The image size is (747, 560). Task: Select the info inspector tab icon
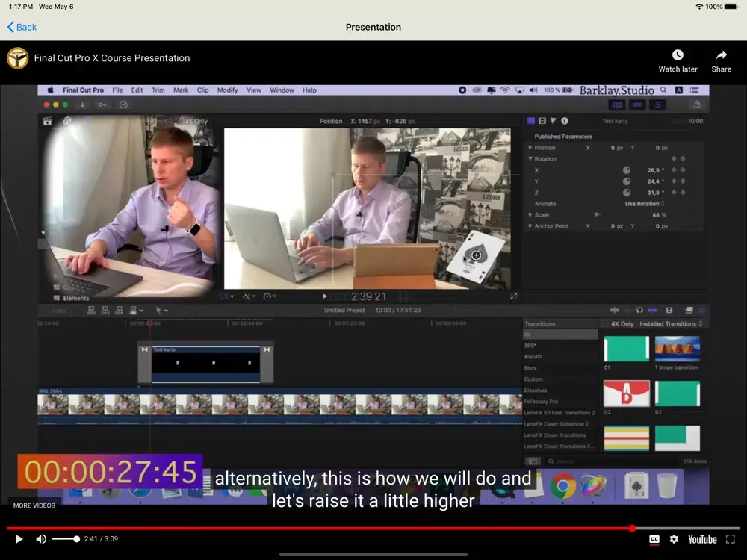click(x=565, y=121)
